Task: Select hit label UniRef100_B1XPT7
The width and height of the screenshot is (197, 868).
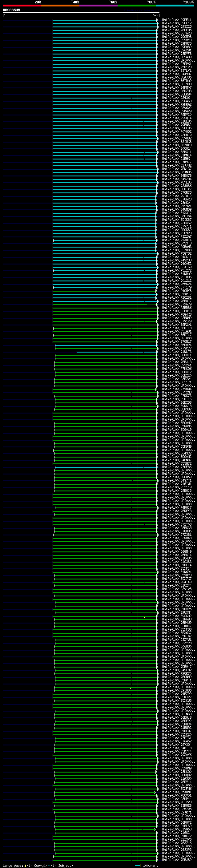Action: pyautogui.click(x=176, y=294)
